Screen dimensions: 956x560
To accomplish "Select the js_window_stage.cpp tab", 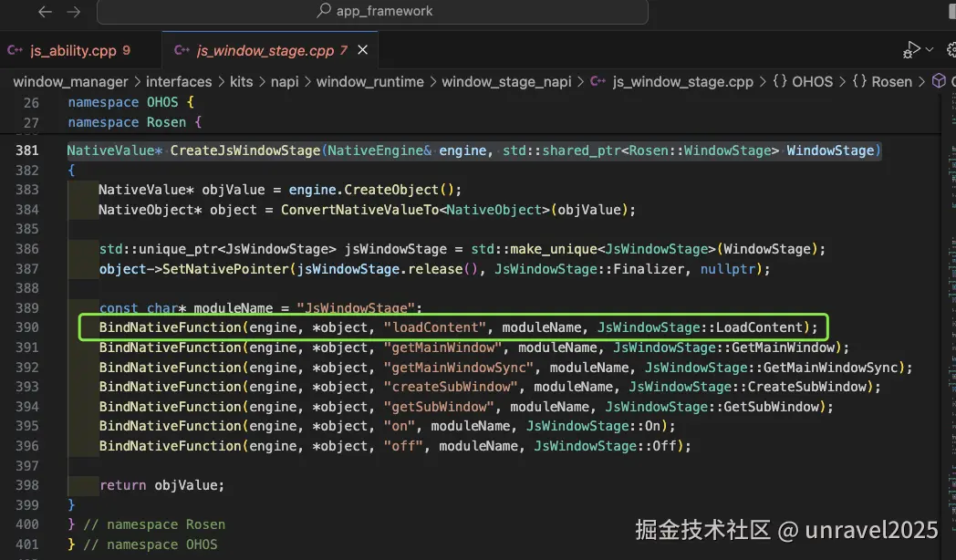I will [x=271, y=50].
